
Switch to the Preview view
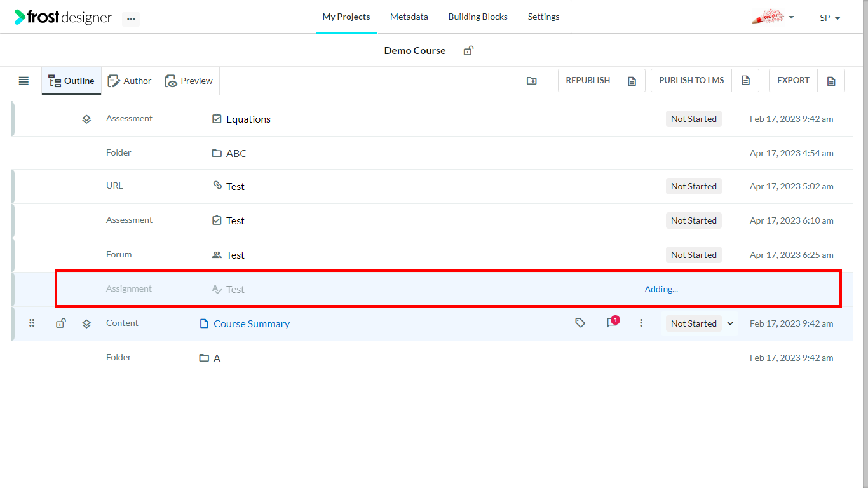(189, 81)
